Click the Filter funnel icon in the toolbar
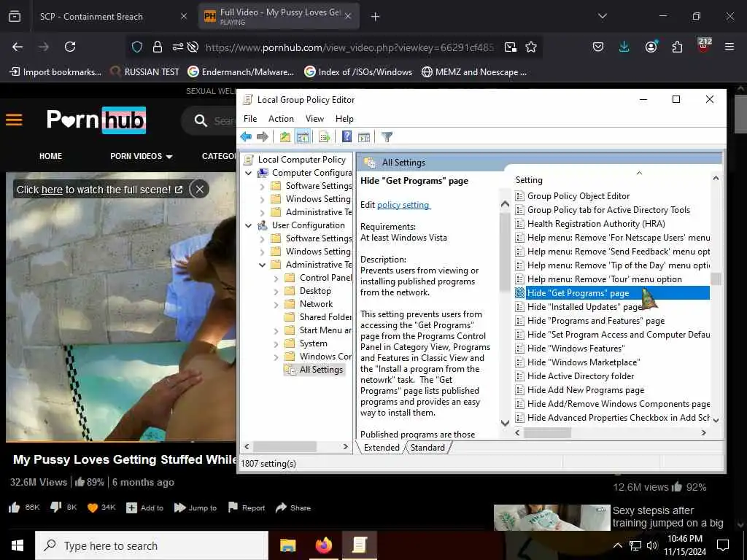Viewport: 747px width, 560px height. coord(387,137)
